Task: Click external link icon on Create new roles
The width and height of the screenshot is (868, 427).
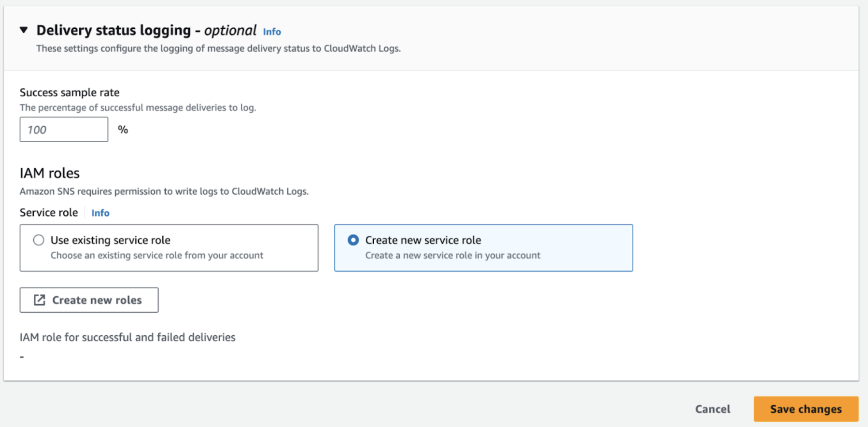Action: (39, 300)
